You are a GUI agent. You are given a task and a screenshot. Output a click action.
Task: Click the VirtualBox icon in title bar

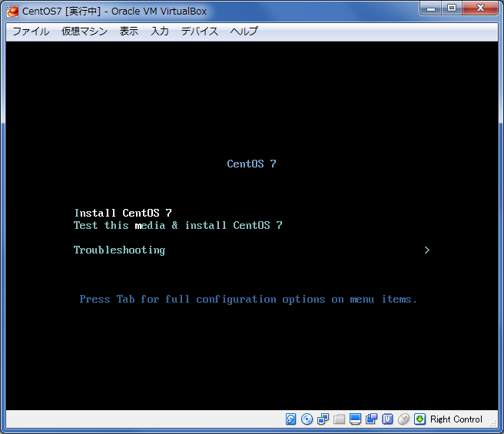[12, 11]
